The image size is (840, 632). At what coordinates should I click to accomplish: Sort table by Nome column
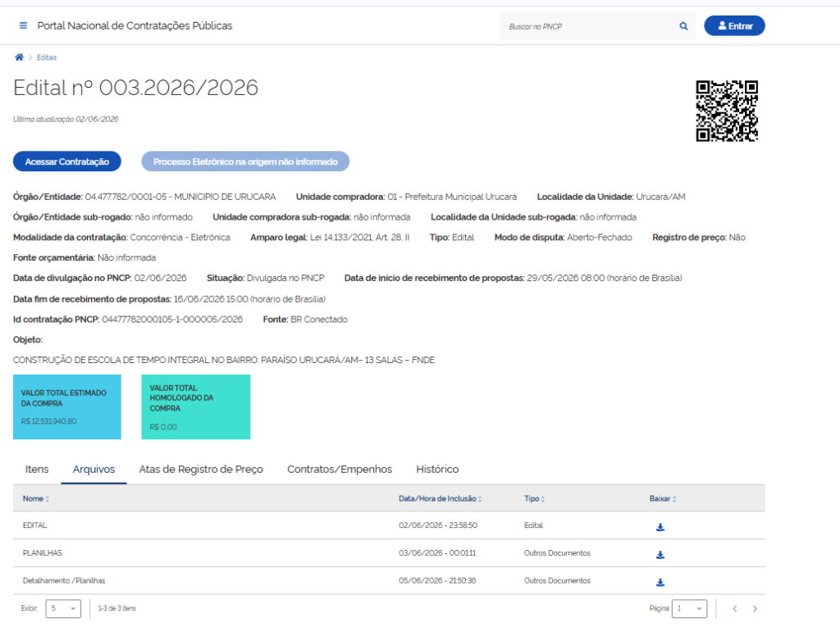point(36,498)
